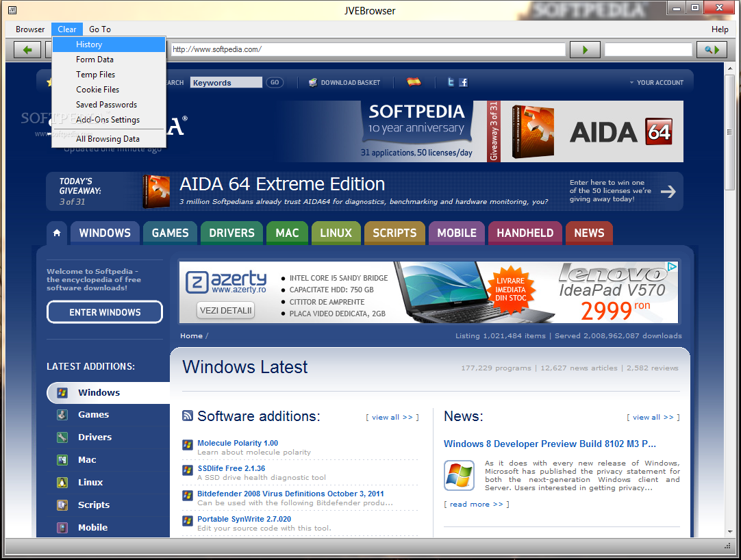Open view all link for News
Image resolution: width=741 pixels, height=560 pixels.
coord(653,418)
